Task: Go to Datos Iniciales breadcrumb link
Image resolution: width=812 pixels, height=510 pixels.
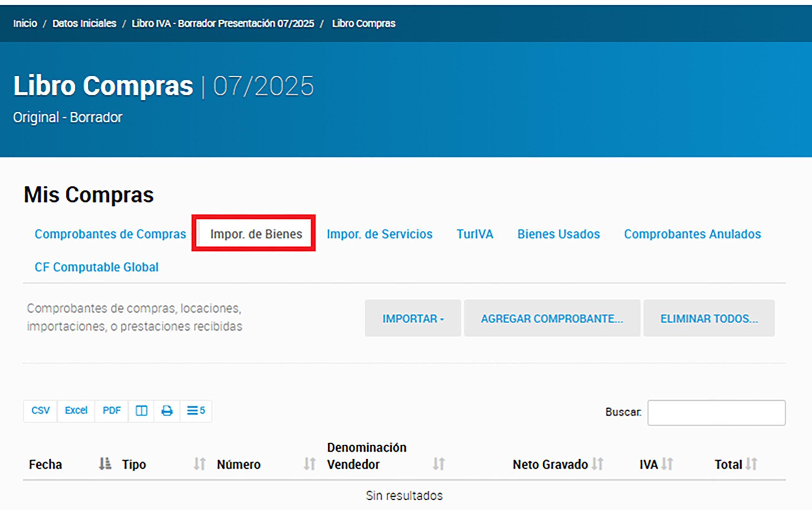Action: click(x=84, y=23)
